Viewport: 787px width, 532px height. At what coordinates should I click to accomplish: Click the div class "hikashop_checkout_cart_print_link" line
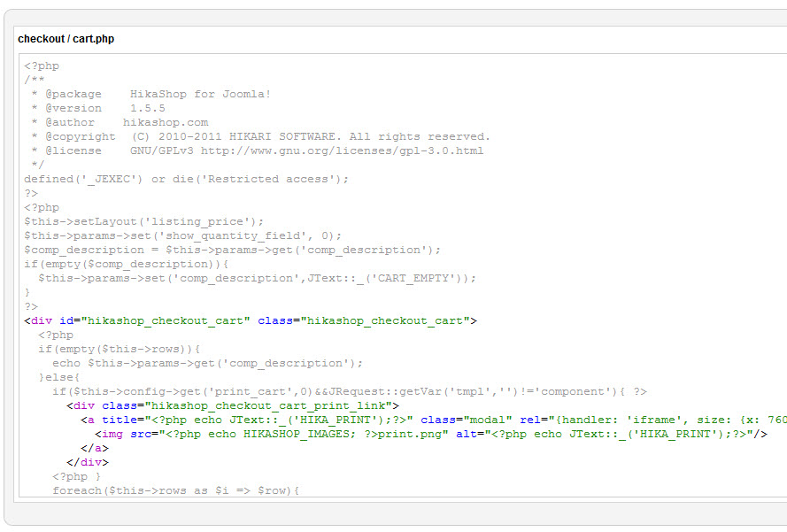[233, 405]
